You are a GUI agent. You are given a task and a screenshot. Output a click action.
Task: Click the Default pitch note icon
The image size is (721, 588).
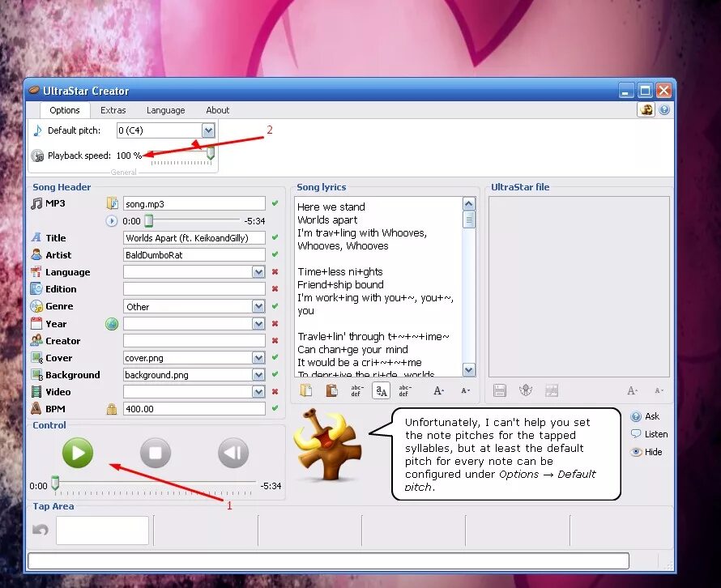[38, 130]
